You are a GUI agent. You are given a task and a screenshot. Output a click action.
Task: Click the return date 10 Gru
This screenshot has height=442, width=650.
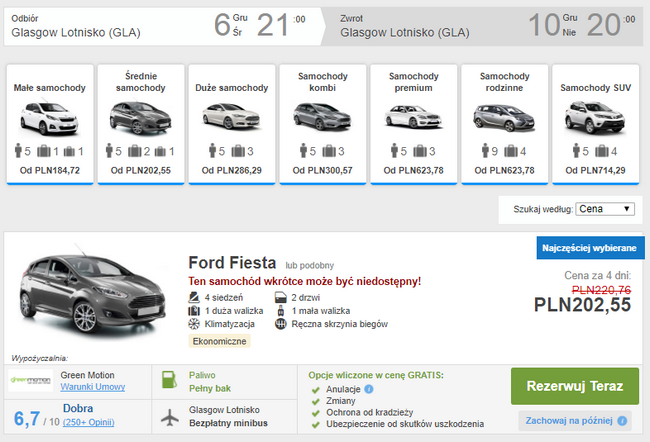click(x=553, y=25)
